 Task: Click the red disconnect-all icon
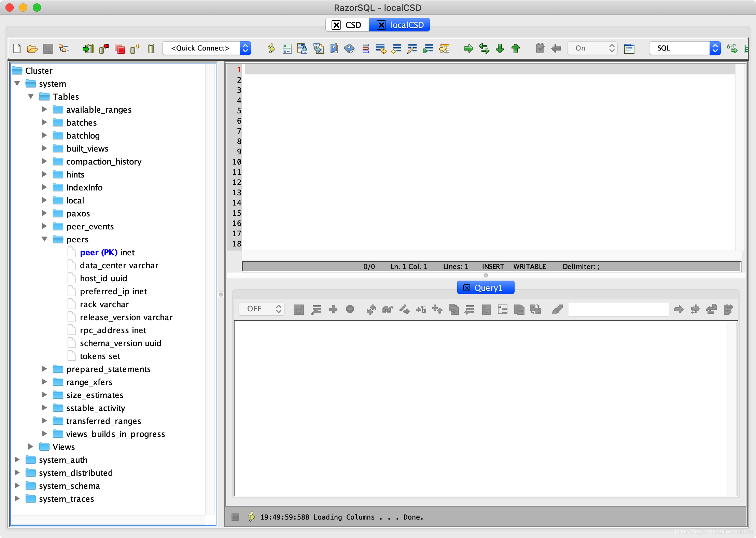[x=120, y=48]
